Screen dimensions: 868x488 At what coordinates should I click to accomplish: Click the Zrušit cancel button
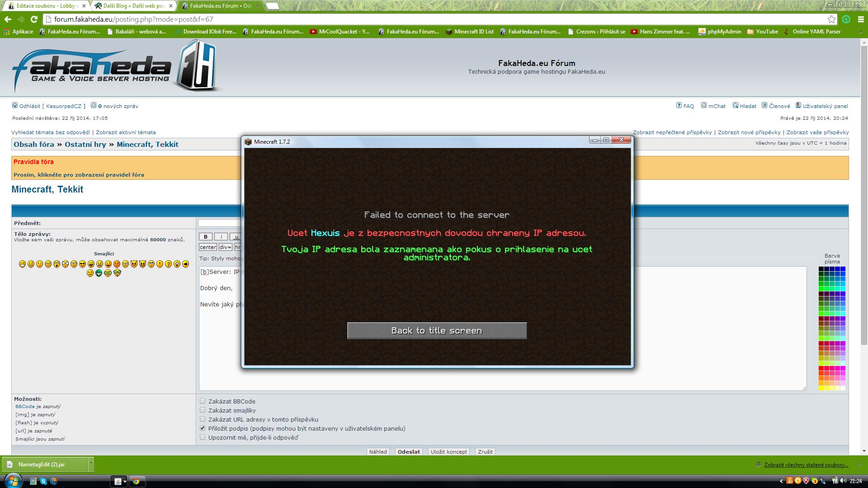[485, 452]
